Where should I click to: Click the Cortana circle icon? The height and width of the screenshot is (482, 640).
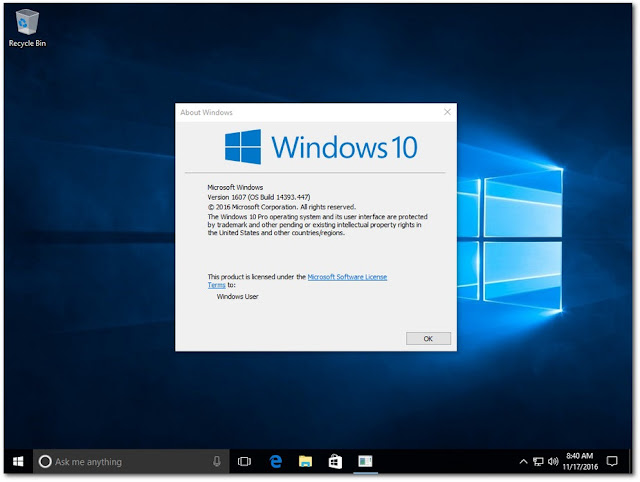45,462
